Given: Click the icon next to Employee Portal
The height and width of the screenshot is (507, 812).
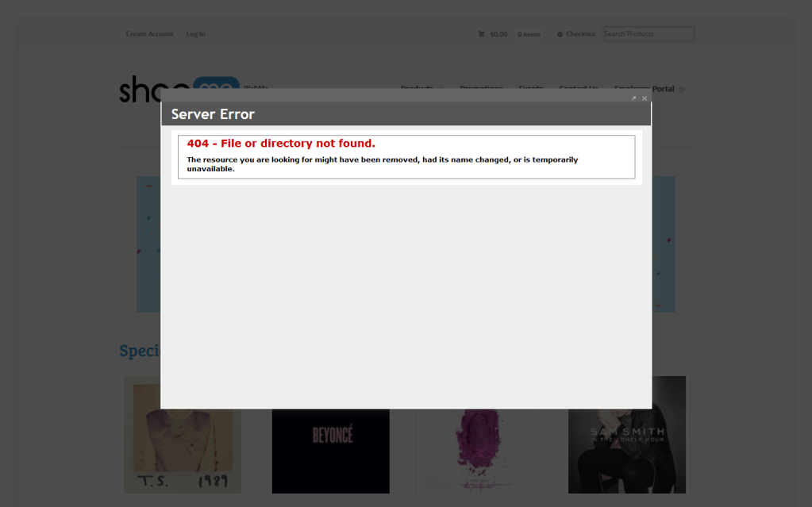Looking at the screenshot, I should (681, 90).
